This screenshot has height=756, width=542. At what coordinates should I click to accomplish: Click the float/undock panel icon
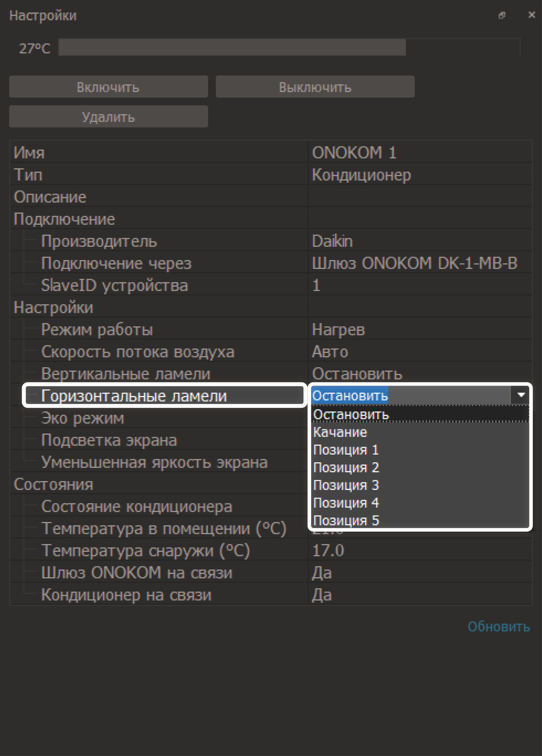[x=502, y=16]
